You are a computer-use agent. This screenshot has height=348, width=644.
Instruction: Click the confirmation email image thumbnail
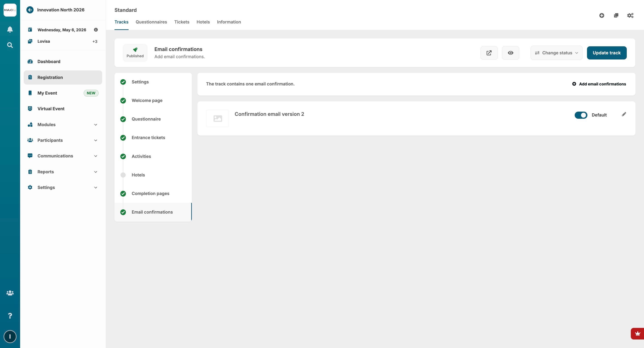(217, 119)
